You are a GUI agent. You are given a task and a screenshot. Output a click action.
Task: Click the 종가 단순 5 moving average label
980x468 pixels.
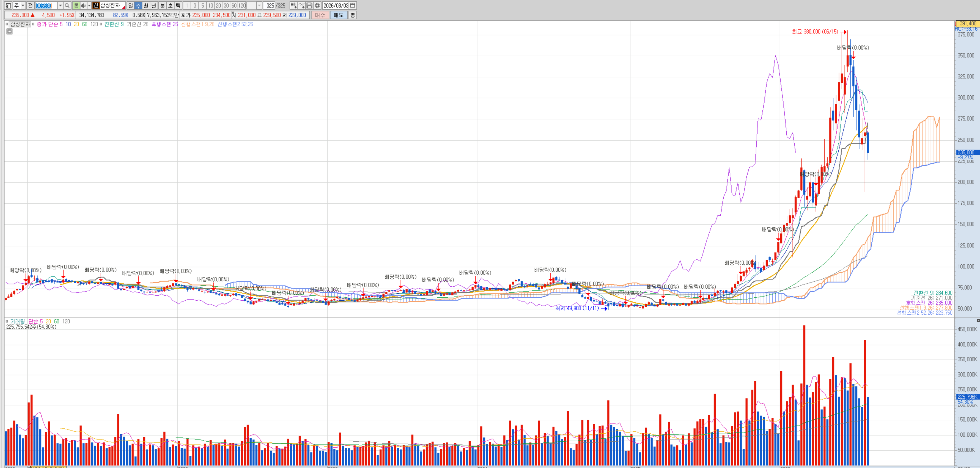click(x=50, y=24)
